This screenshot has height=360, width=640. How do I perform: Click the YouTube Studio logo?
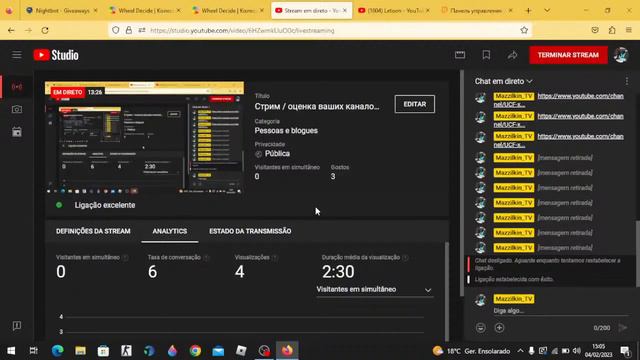pos(56,55)
